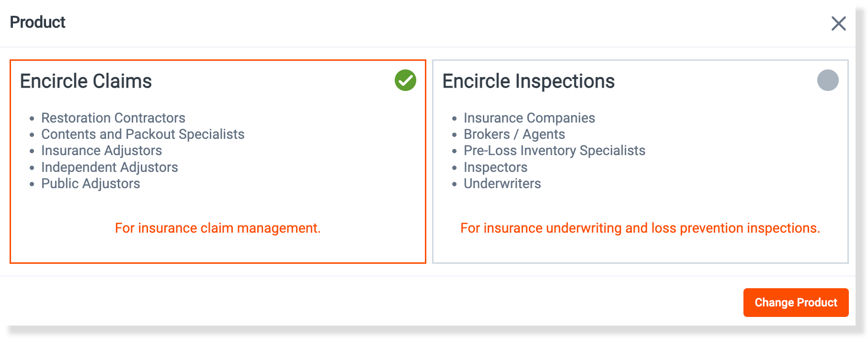This screenshot has width=868, height=338.
Task: Click 'For insurance claim management.' text
Action: (x=217, y=228)
